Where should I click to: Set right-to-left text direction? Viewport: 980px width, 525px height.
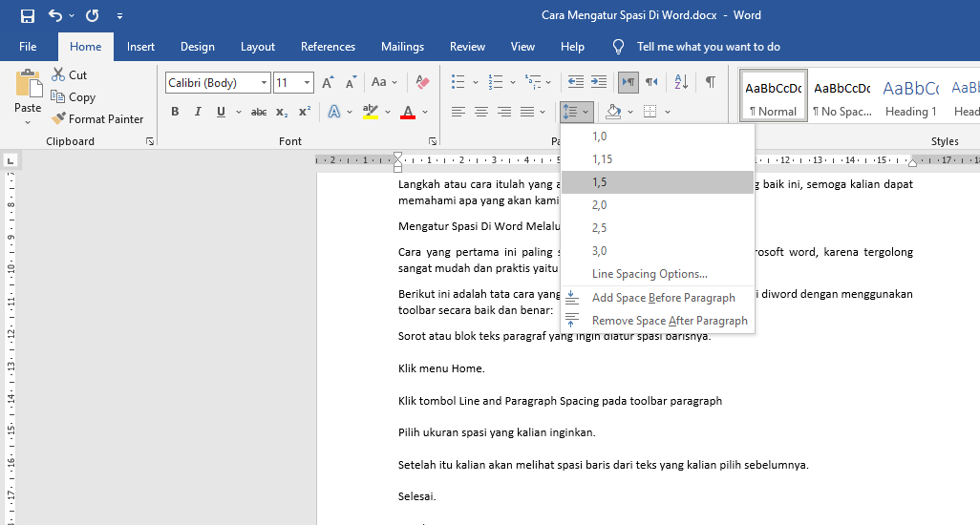click(651, 82)
